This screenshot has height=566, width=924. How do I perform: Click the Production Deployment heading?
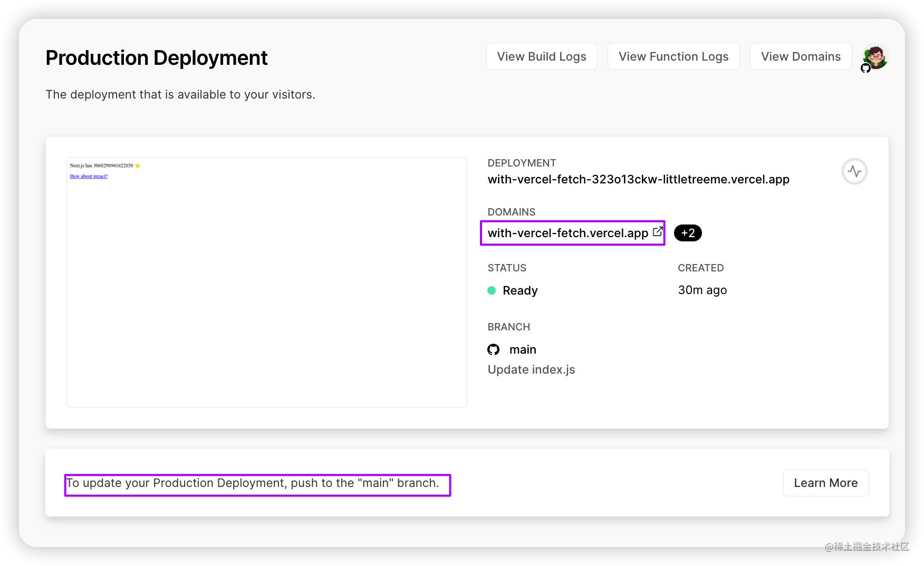[x=156, y=57]
